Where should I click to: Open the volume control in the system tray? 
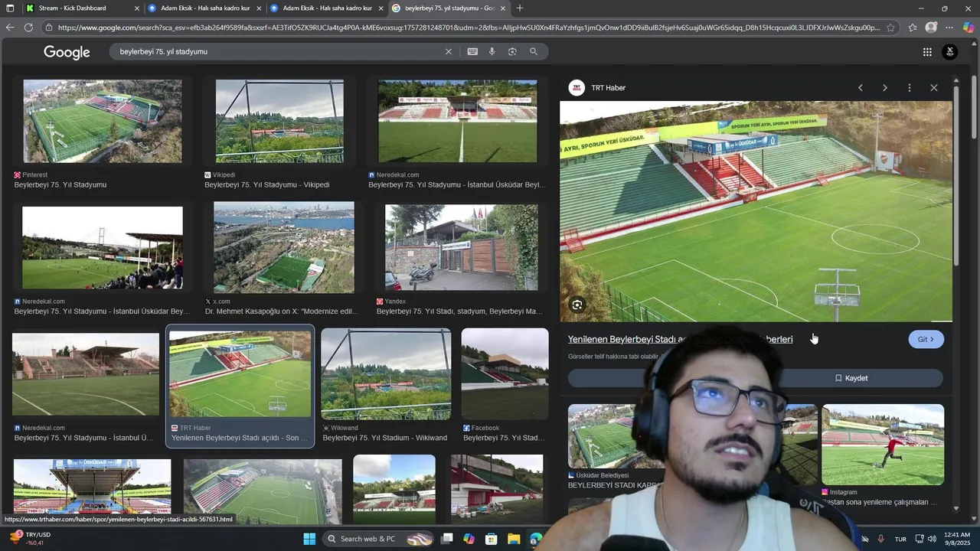tap(932, 539)
